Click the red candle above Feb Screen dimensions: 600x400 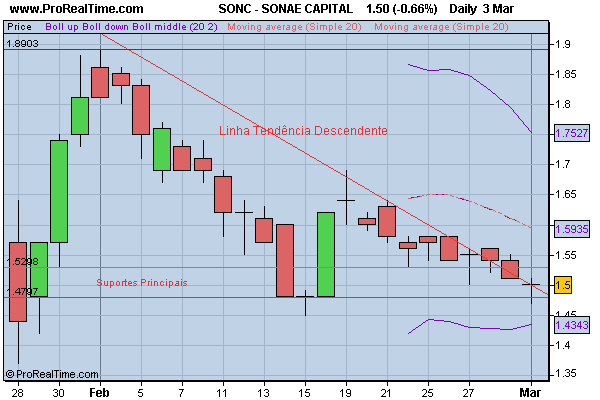pyautogui.click(x=100, y=82)
